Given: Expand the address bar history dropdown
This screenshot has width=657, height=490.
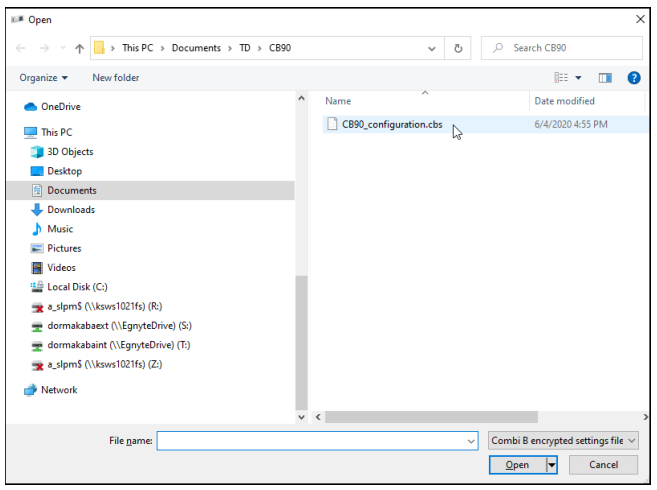Looking at the screenshot, I should [x=432, y=48].
